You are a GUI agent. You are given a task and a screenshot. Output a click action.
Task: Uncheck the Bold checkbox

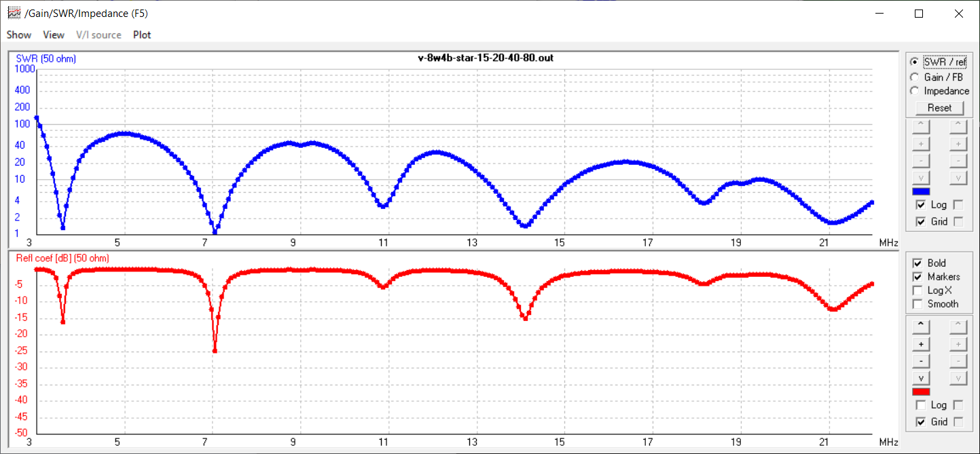(x=920, y=263)
